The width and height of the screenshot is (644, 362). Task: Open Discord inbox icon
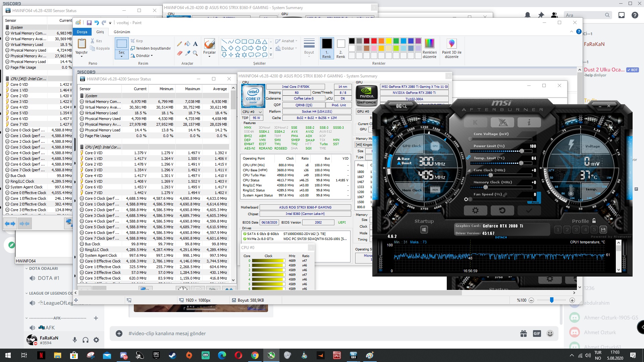(622, 15)
